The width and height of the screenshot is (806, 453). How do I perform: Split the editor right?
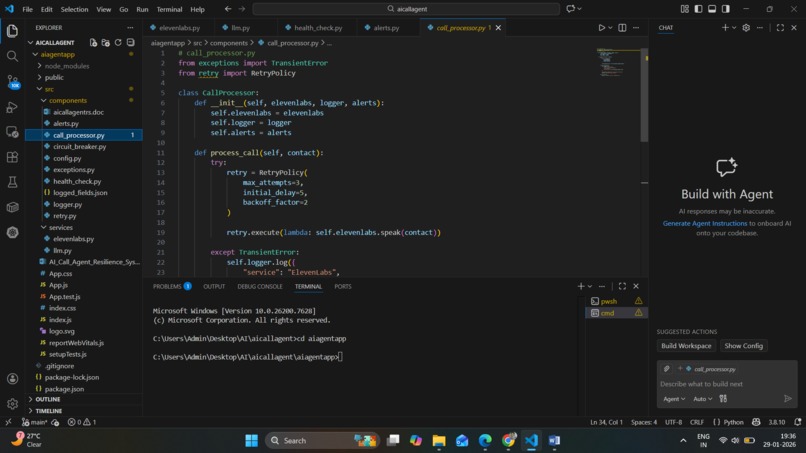point(622,28)
